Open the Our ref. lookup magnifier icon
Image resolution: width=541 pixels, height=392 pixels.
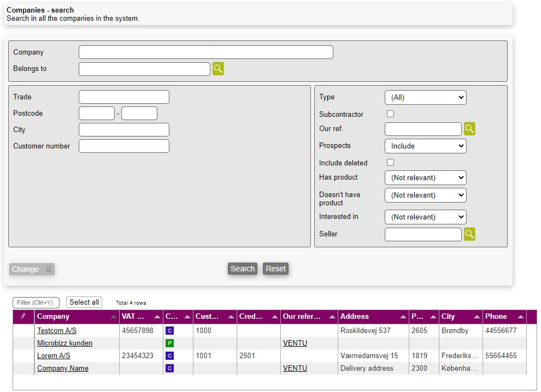(469, 129)
